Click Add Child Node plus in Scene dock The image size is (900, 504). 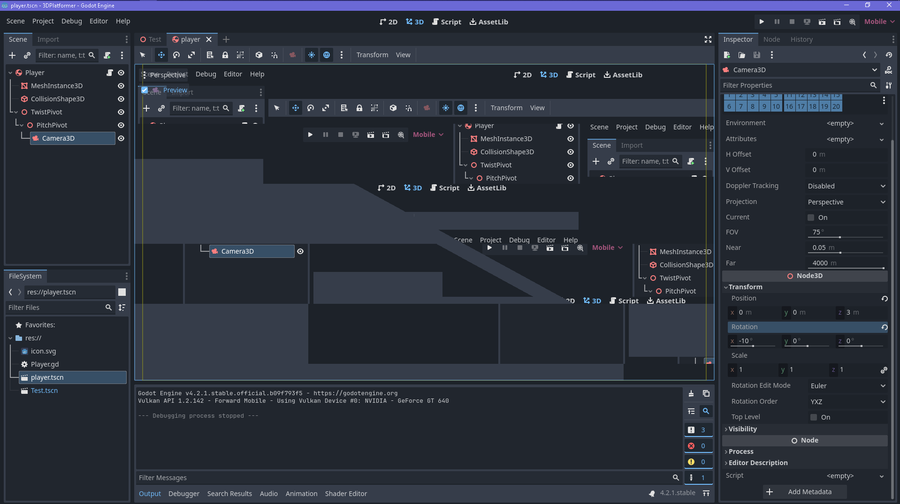point(12,56)
